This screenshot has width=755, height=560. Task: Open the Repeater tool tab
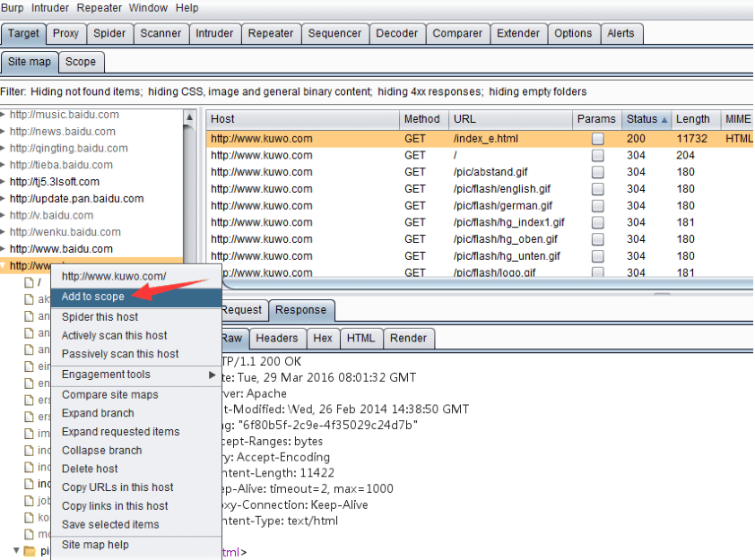(x=271, y=34)
